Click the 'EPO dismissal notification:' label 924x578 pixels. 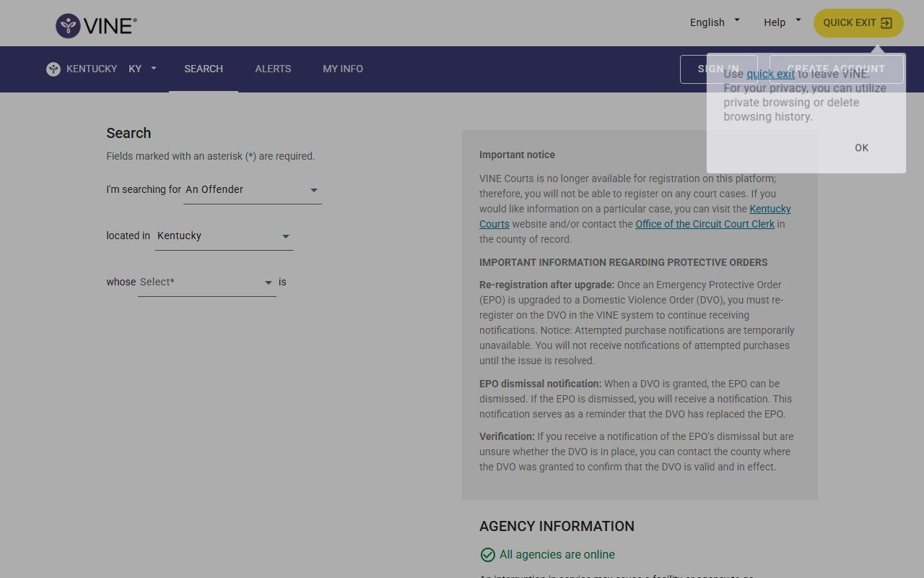pyautogui.click(x=540, y=384)
